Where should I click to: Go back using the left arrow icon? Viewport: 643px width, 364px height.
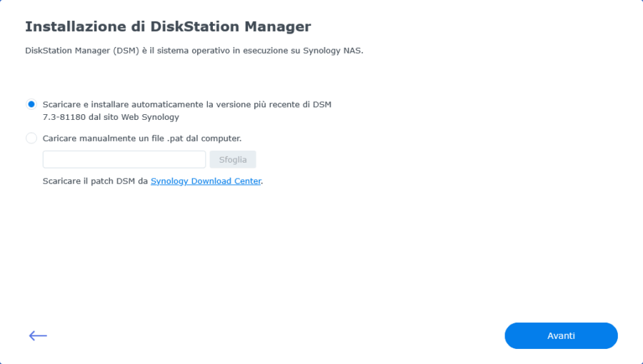(x=38, y=335)
